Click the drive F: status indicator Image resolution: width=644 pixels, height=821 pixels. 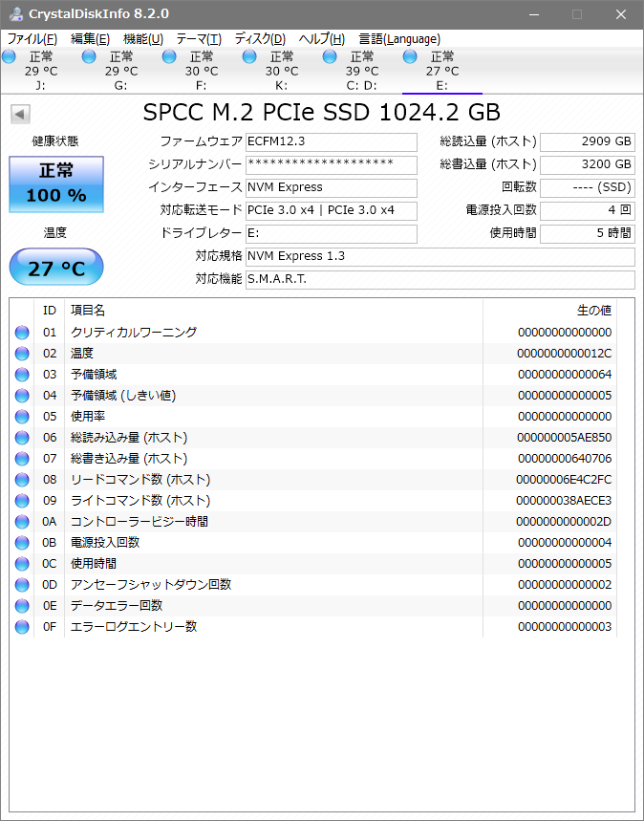tap(170, 57)
